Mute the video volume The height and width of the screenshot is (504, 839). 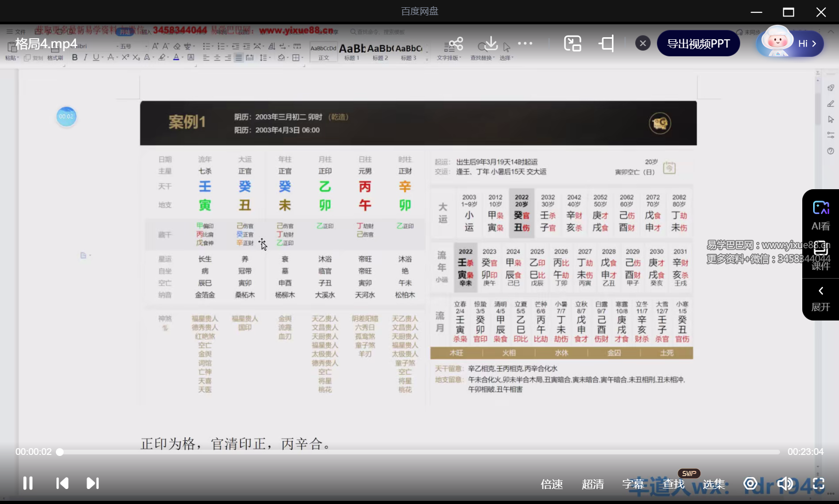pyautogui.click(x=785, y=484)
